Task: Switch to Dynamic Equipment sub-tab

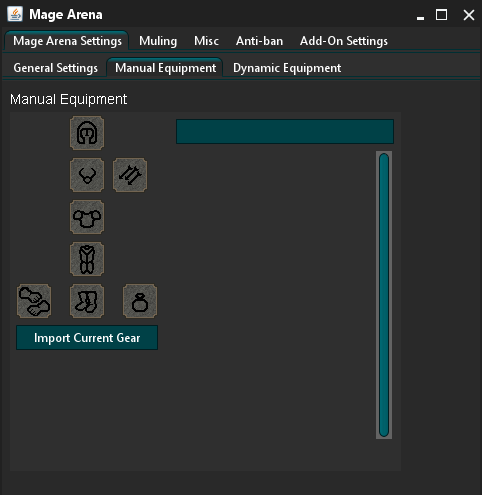Action: click(287, 68)
